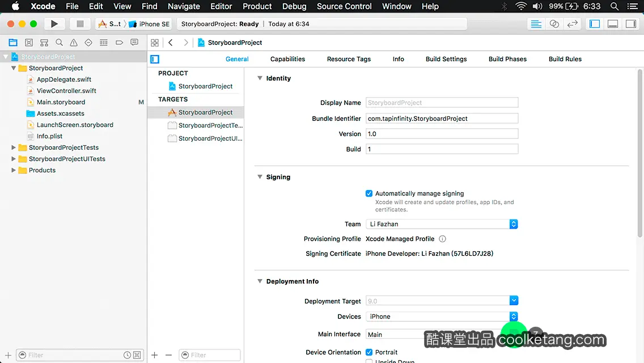
Task: Remove selected target with minus button
Action: coord(168,355)
